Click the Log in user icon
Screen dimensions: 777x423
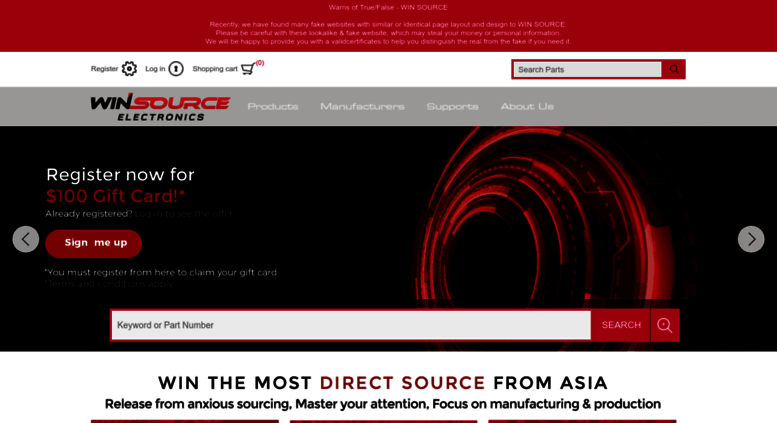(176, 69)
